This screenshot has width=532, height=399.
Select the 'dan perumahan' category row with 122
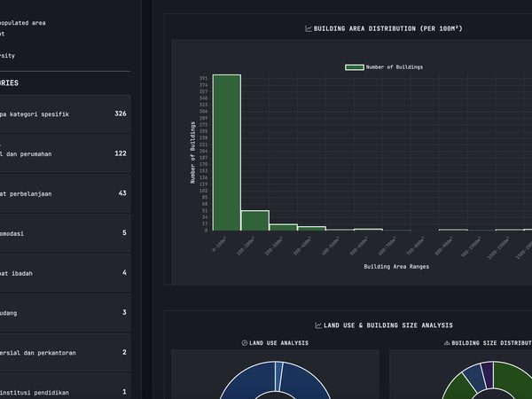coord(65,153)
